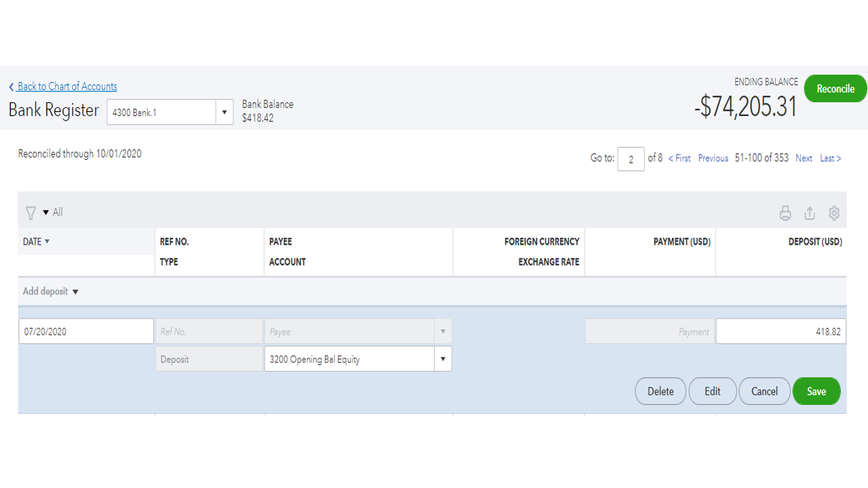This screenshot has width=868, height=488.
Task: Save the deposit entry
Action: (816, 391)
